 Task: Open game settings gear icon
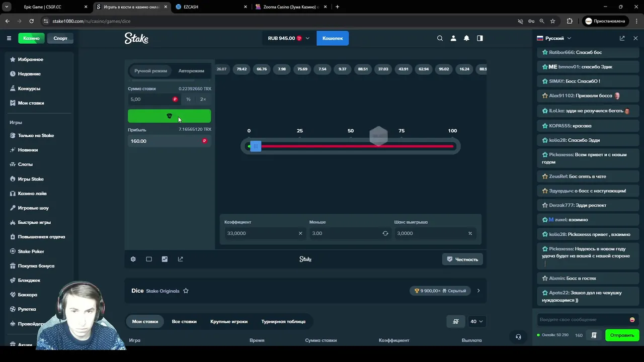[x=133, y=259]
